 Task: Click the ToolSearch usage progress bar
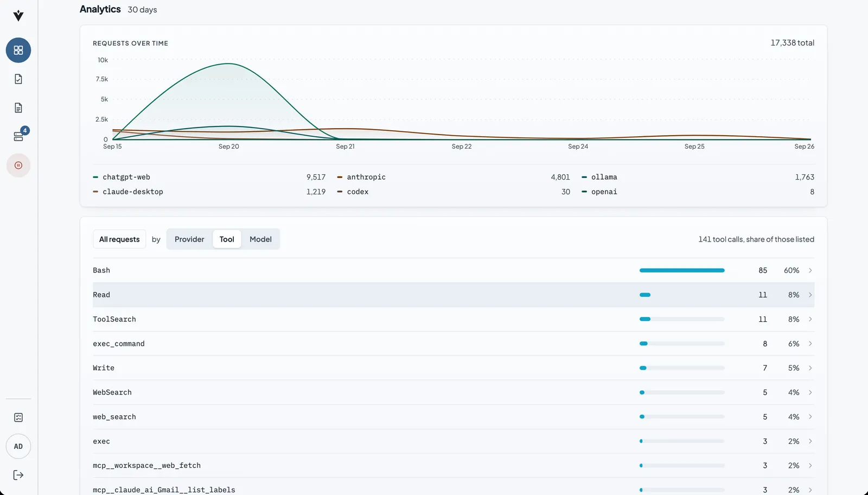[x=682, y=319]
